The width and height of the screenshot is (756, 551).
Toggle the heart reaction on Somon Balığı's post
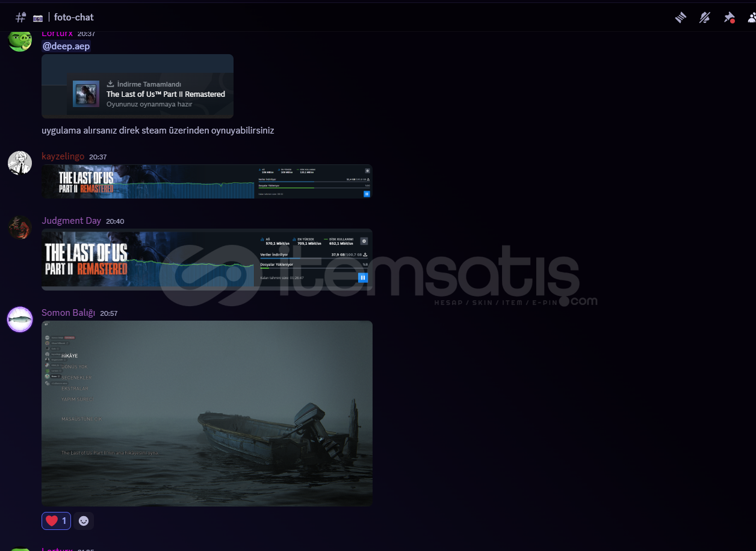tap(56, 521)
